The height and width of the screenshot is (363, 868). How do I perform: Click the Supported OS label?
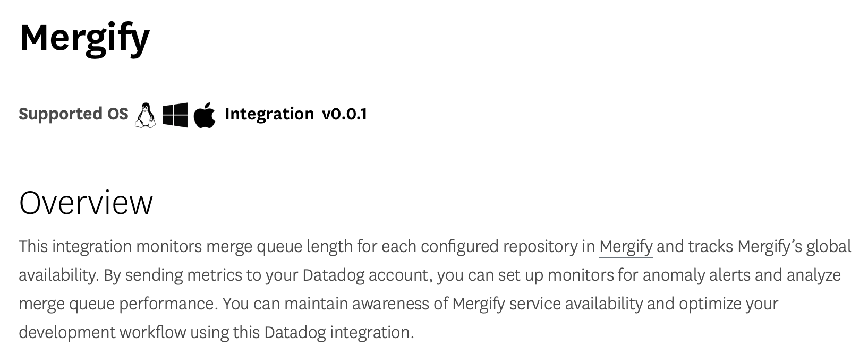pos(73,114)
